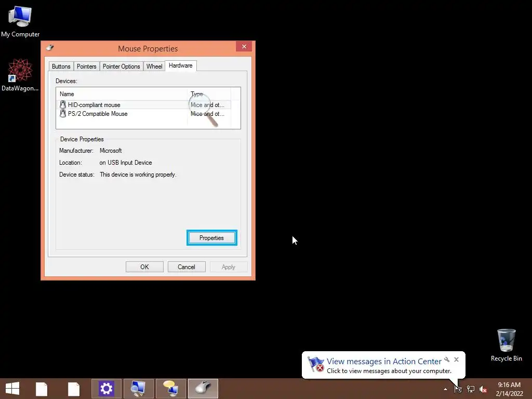Open the gear settings taskbar app
The image size is (532, 399).
106,389
